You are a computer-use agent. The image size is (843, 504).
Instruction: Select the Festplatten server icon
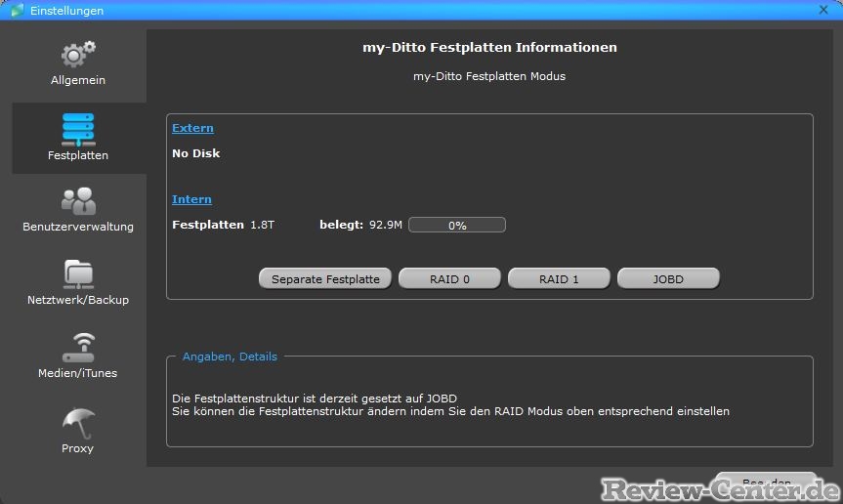tap(78, 130)
